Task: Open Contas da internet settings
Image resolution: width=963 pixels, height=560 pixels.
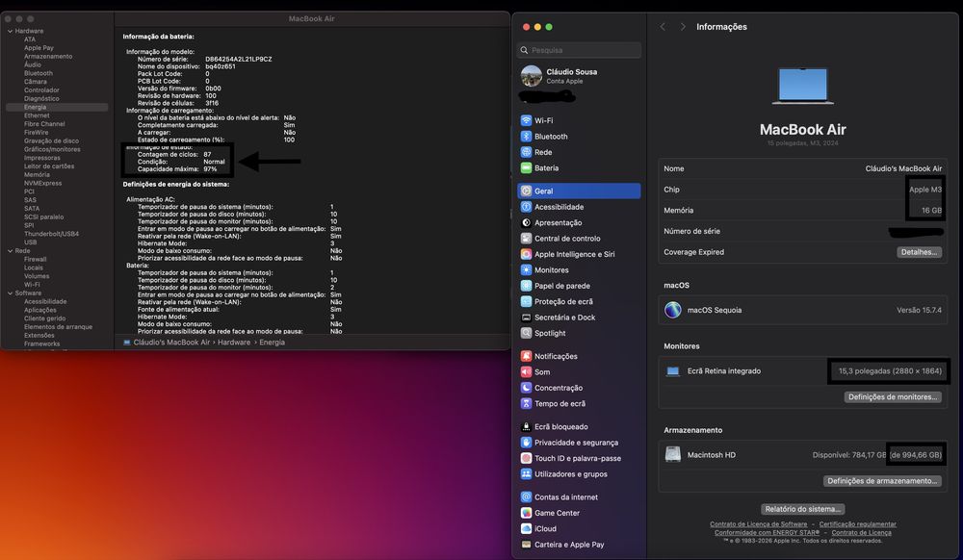Action: pos(579,497)
